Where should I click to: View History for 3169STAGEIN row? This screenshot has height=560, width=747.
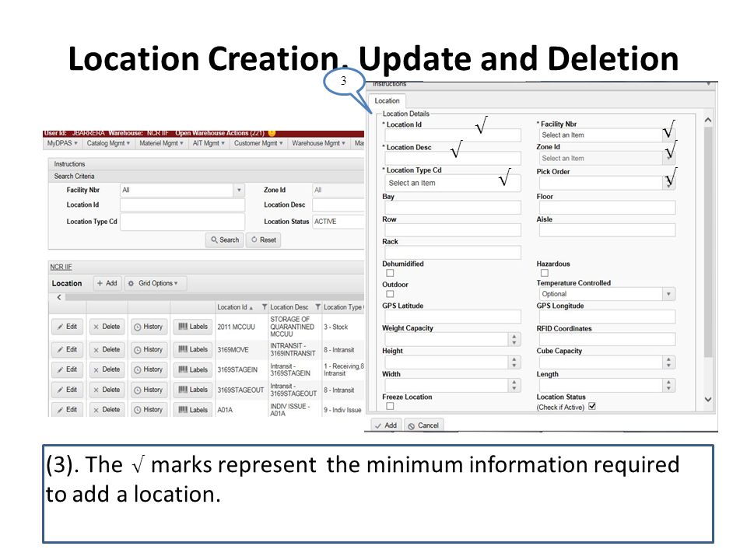click(148, 369)
